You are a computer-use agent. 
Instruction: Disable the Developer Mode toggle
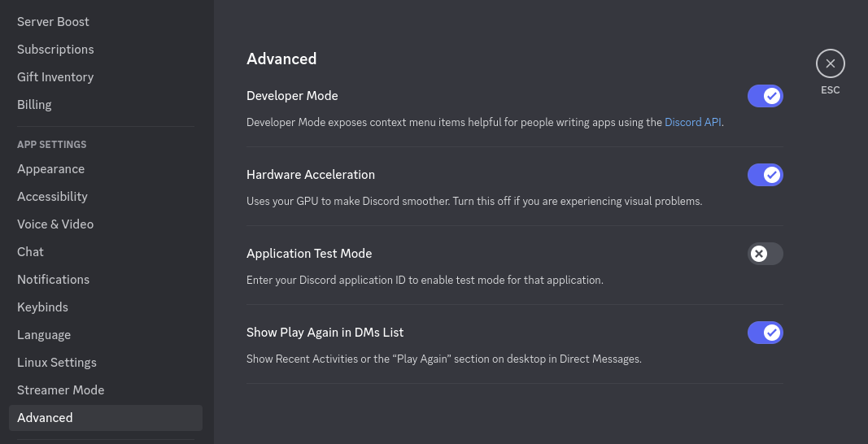coord(765,96)
